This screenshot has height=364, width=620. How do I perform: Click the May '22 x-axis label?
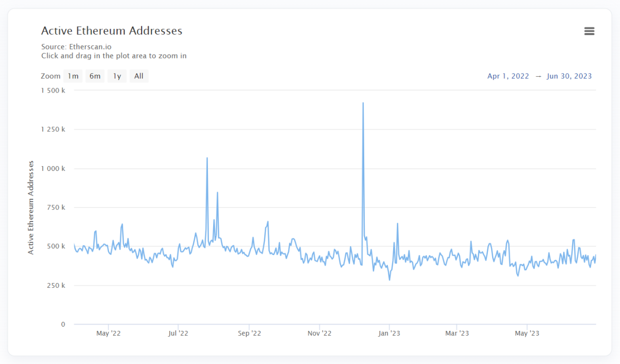[108, 333]
